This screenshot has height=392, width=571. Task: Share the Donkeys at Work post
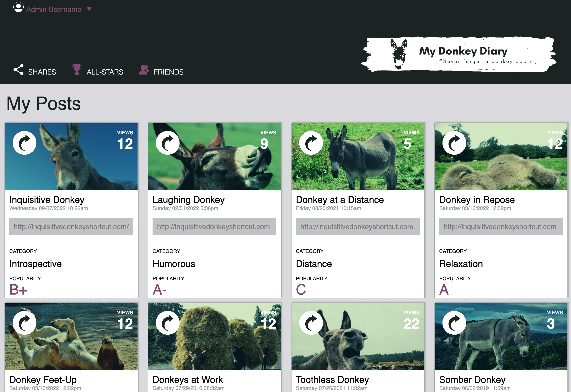click(x=168, y=323)
